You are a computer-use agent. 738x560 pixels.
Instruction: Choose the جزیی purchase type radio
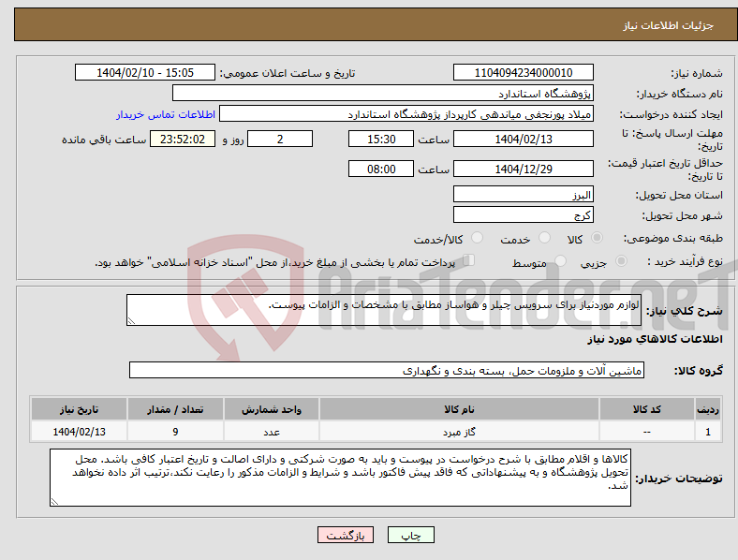tap(621, 260)
